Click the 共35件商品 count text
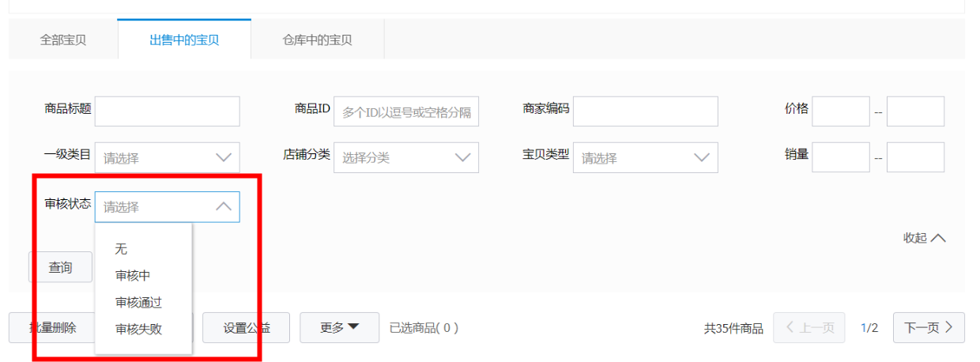Image resolution: width=980 pixels, height=362 pixels. (x=733, y=329)
